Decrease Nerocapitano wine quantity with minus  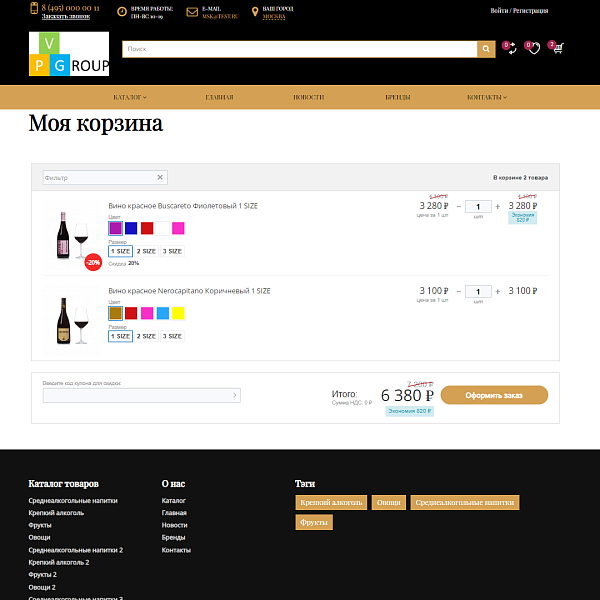458,291
